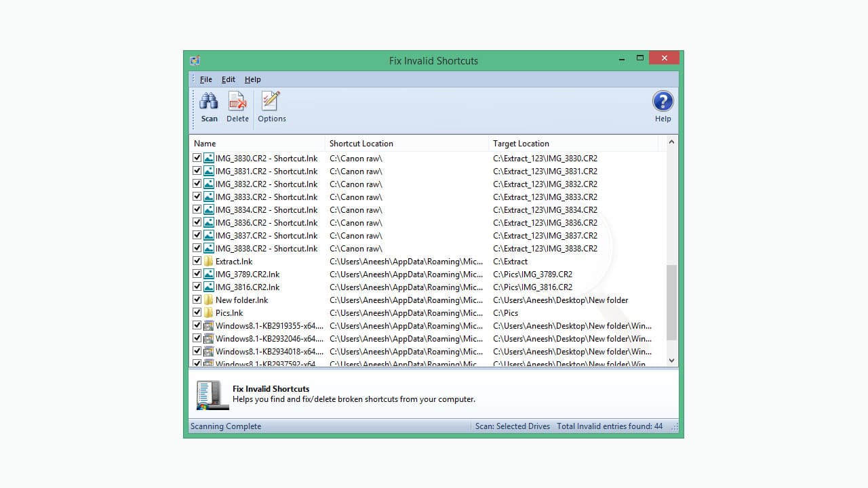This screenshot has width=868, height=488.
Task: Uncheck Windows8.1-KB2932046-x64 entry
Action: [197, 338]
